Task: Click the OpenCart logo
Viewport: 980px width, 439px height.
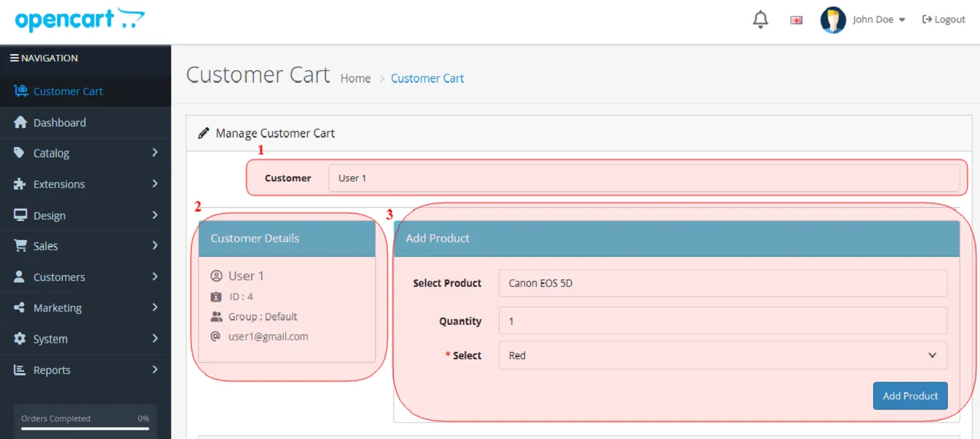Action: pos(80,20)
